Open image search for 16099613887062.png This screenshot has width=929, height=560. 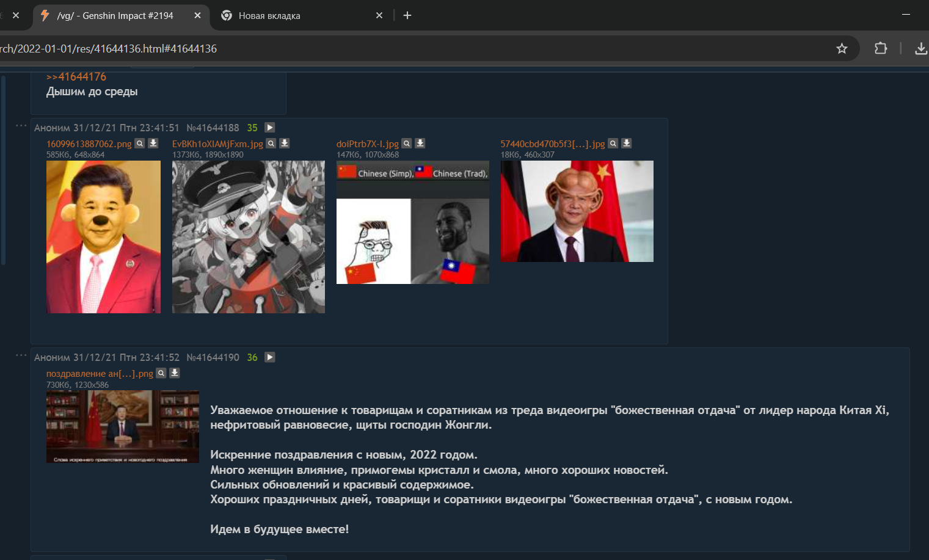(x=140, y=144)
